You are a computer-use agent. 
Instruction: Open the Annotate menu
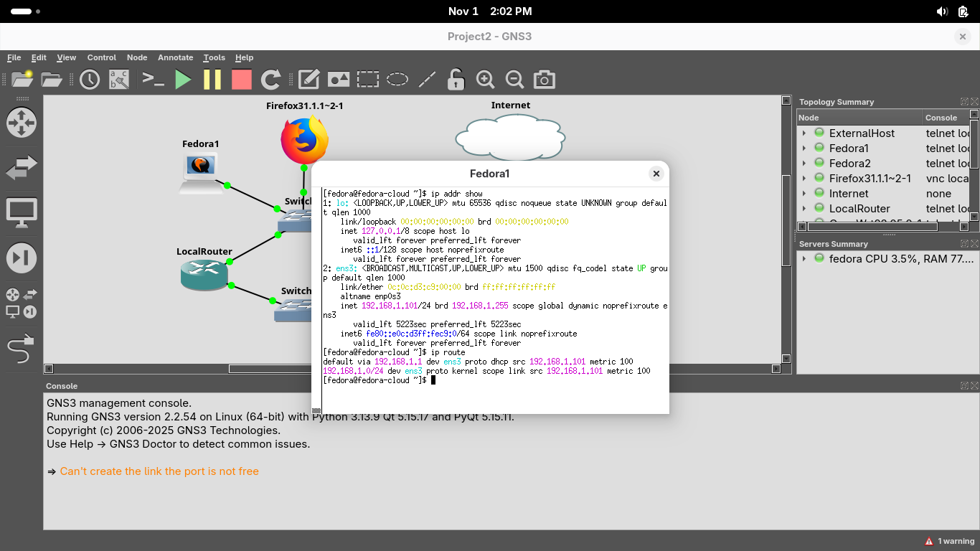pyautogui.click(x=175, y=57)
